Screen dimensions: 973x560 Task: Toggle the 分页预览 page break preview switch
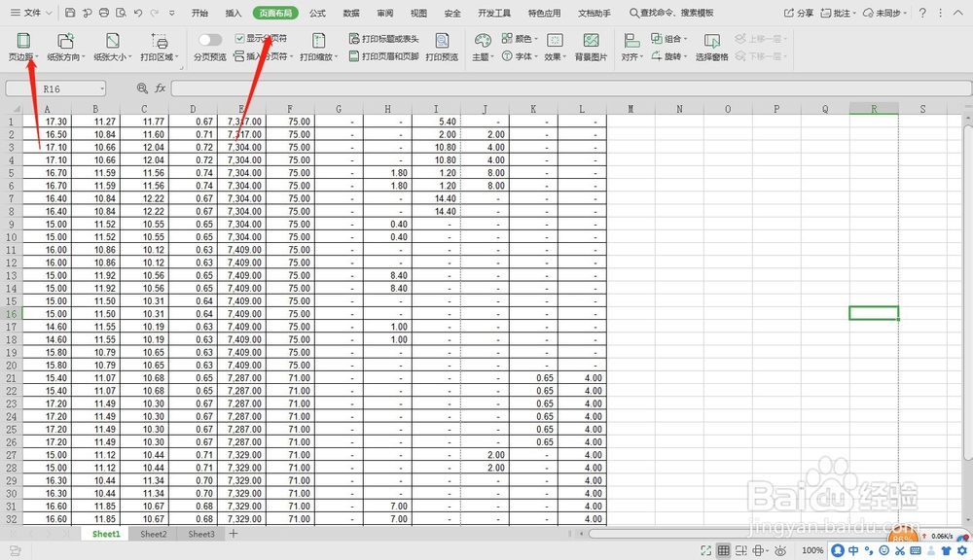210,40
